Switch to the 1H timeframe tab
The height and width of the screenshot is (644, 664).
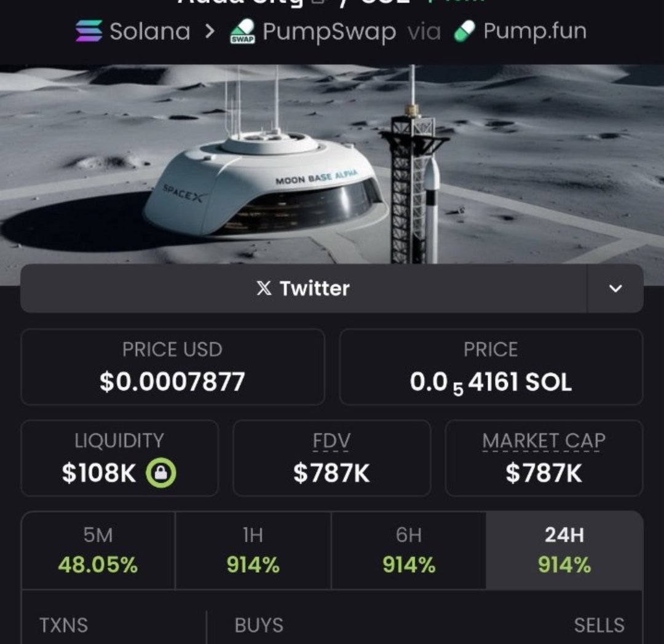point(253,550)
